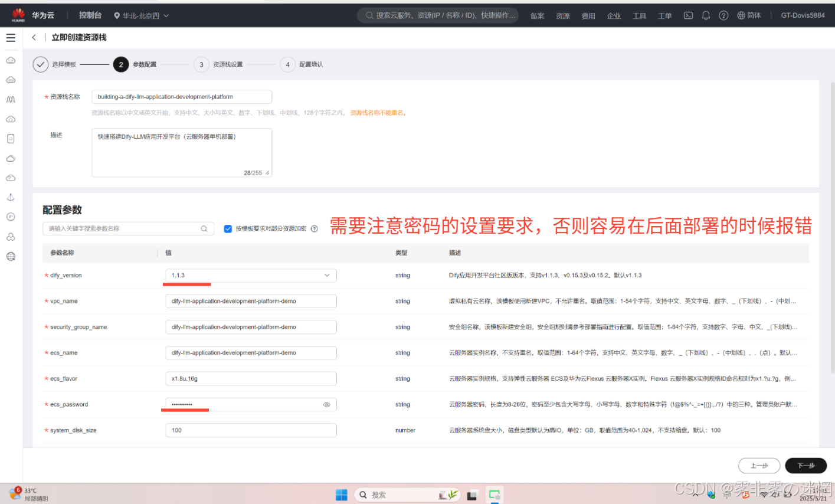Click the vpc_name value field

251,301
